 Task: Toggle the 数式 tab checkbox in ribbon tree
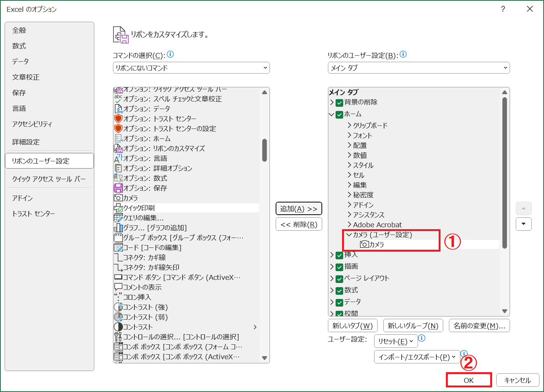(339, 291)
